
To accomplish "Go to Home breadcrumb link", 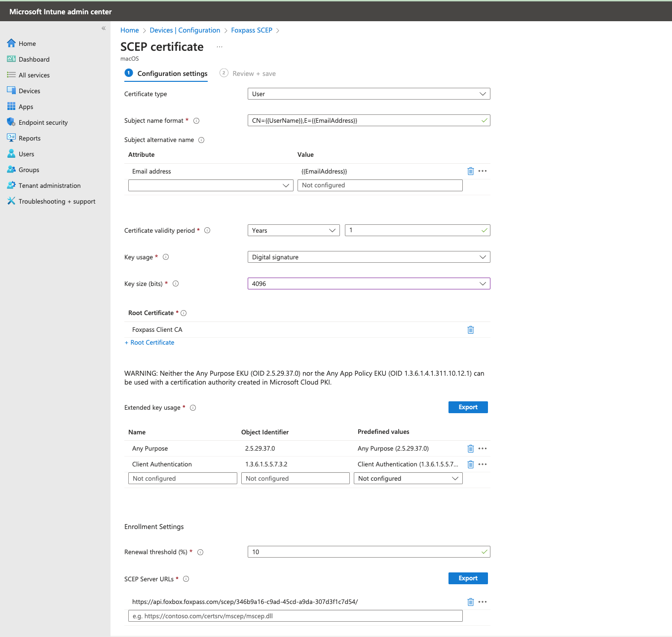I will pos(130,30).
